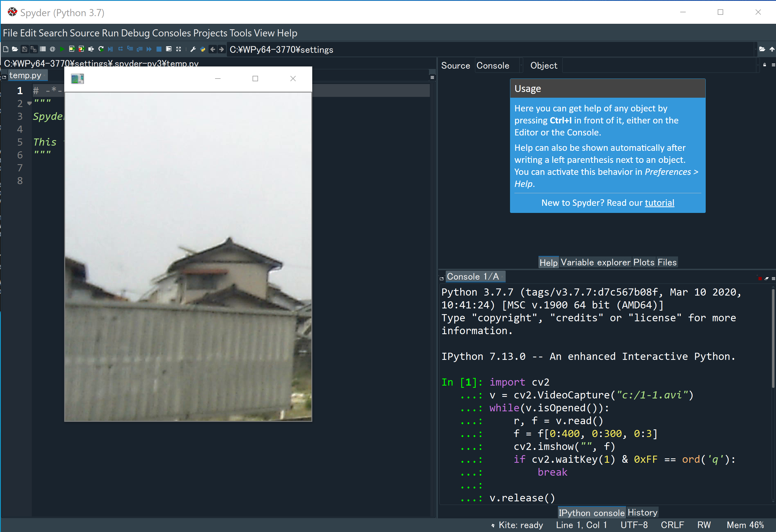Click the New file icon in toolbar
The width and height of the screenshot is (776, 532).
[x=6, y=50]
